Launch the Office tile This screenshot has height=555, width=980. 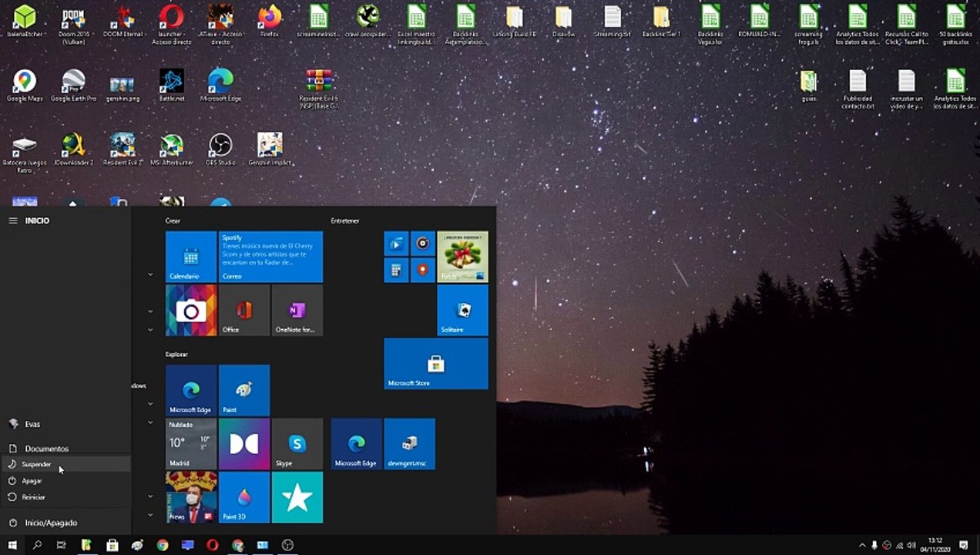coord(244,310)
